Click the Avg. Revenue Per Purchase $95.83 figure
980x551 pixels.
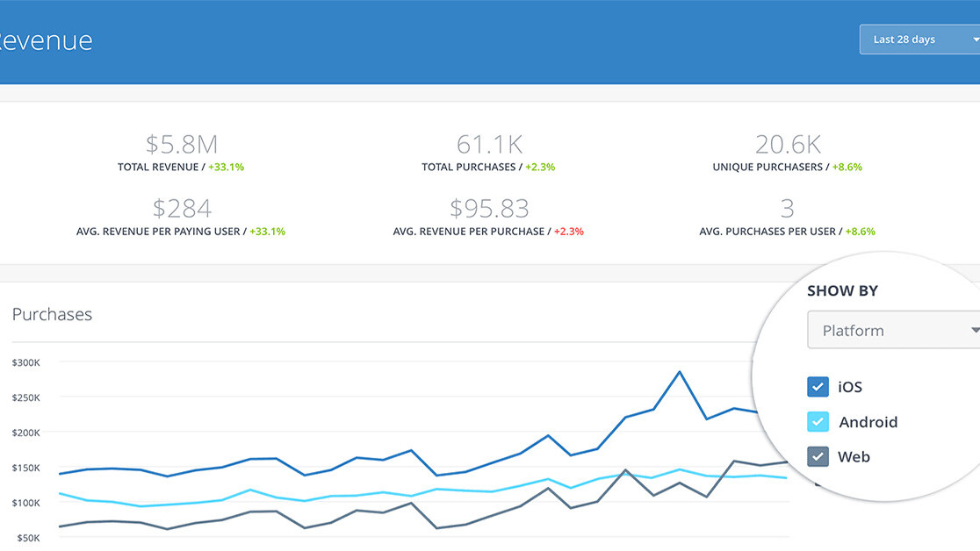tap(488, 209)
